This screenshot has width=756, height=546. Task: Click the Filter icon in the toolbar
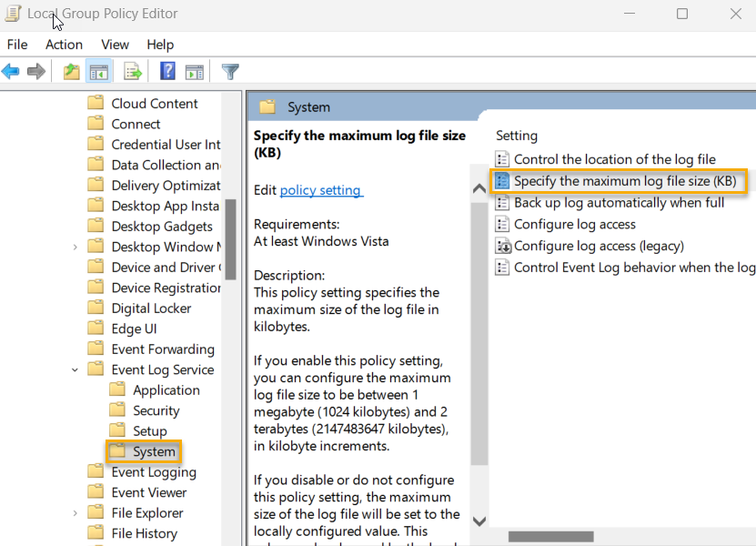(x=230, y=71)
